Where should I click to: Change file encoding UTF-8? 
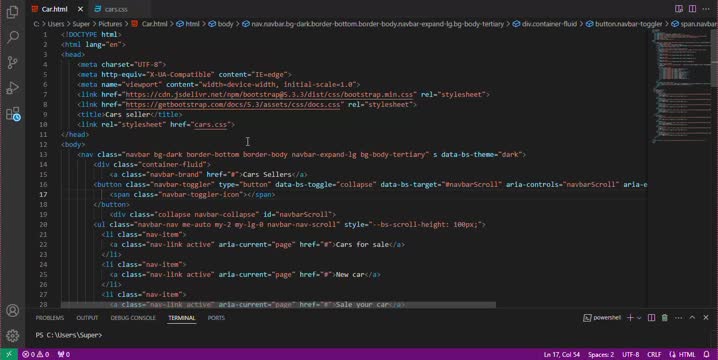pos(630,355)
